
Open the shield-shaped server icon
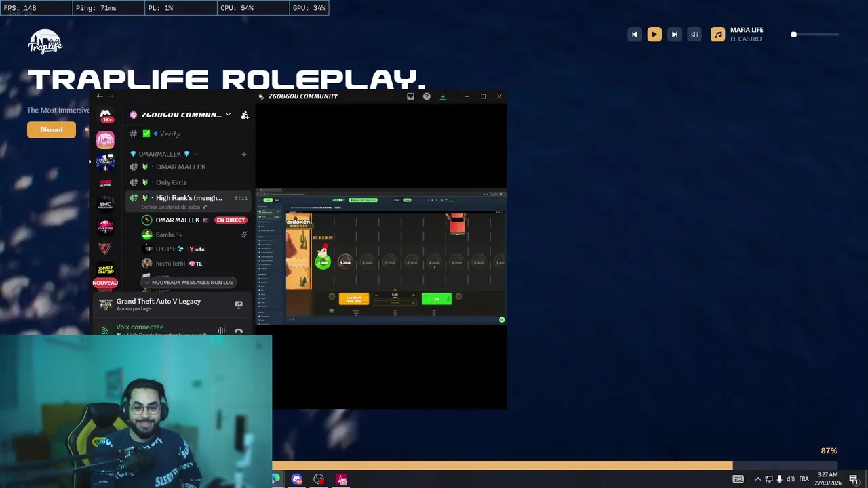pos(105,248)
